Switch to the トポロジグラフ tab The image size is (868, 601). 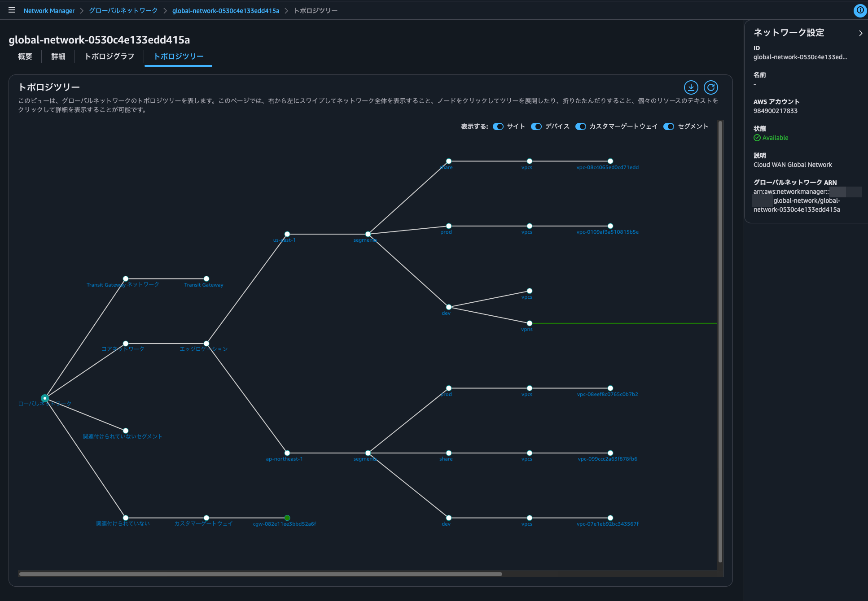coord(110,57)
